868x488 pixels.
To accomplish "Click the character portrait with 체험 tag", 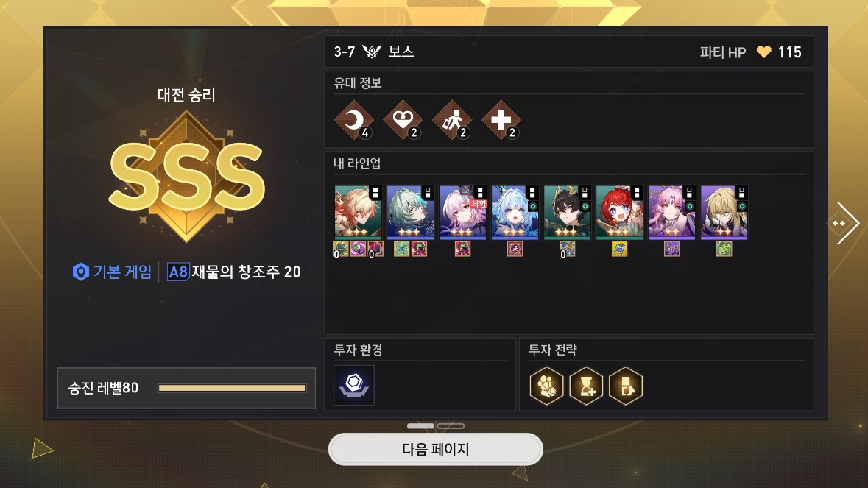I will tap(463, 213).
